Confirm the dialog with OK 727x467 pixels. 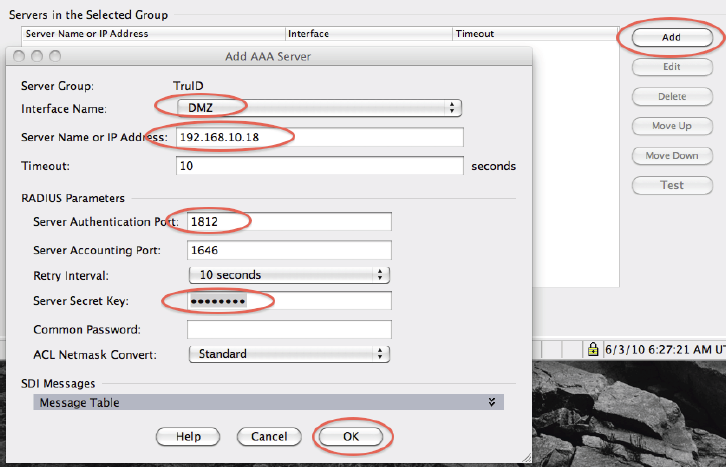(349, 436)
